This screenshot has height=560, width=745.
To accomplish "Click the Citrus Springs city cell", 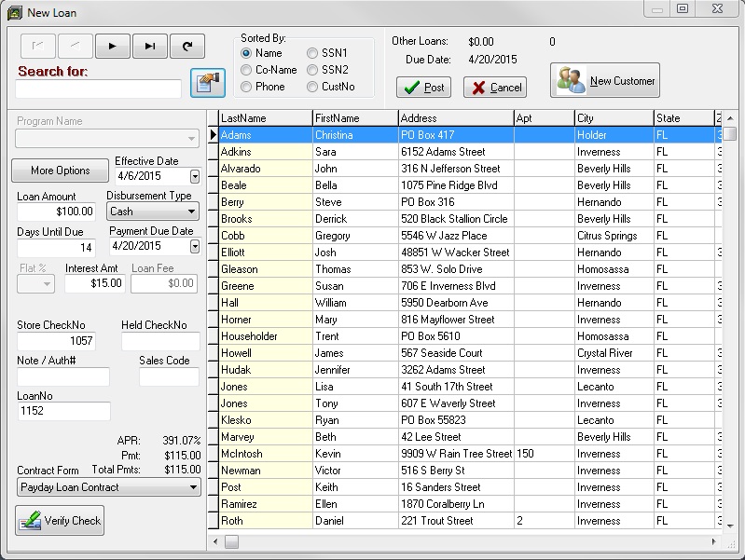I will (x=614, y=236).
